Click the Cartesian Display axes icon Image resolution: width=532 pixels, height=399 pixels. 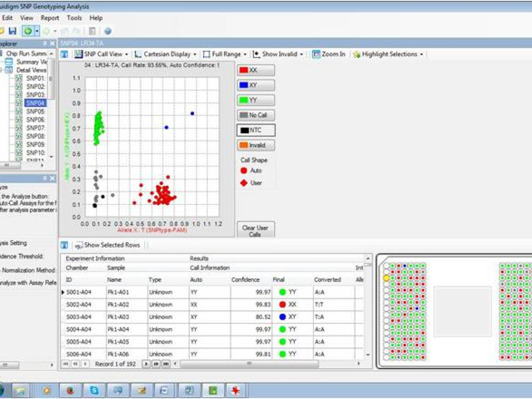pyautogui.click(x=138, y=54)
